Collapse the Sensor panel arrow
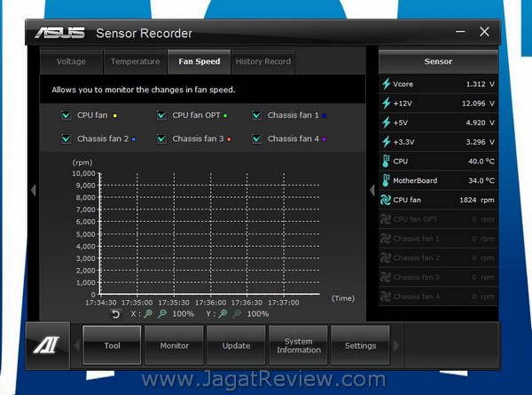The height and width of the screenshot is (395, 532). [372, 190]
